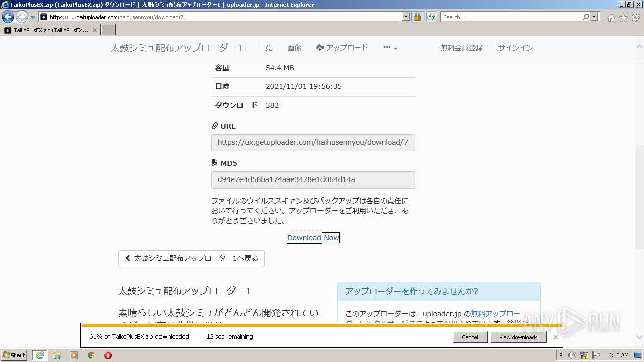This screenshot has width=644, height=362.
Task: Click the browser Forward arrow button
Action: tap(22, 17)
